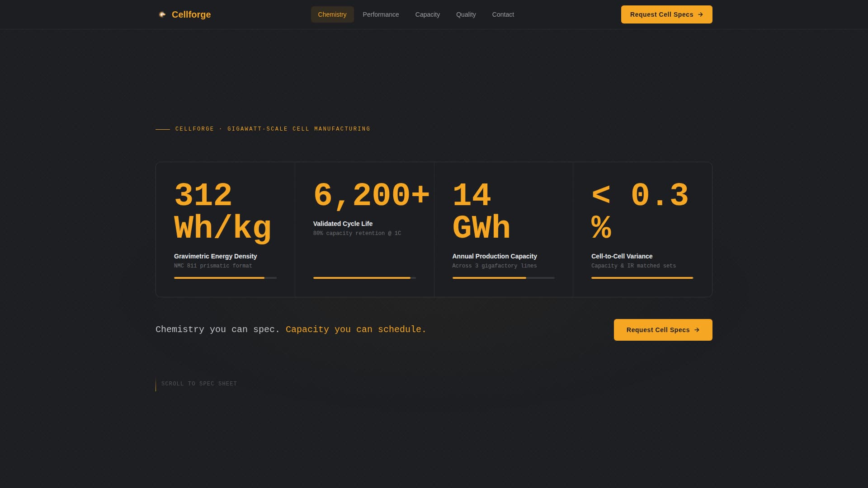Click Capacity you can schedule highlighted text
This screenshot has width=868, height=488.
355,329
